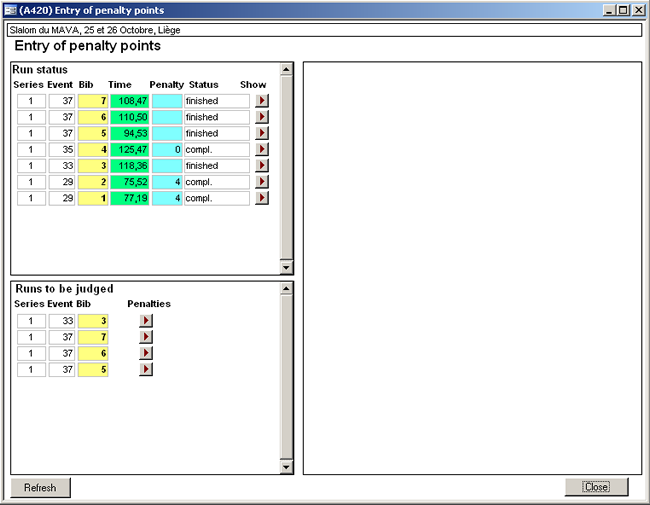650x505 pixels.
Task: Show run details for bib 1
Action: (262, 198)
